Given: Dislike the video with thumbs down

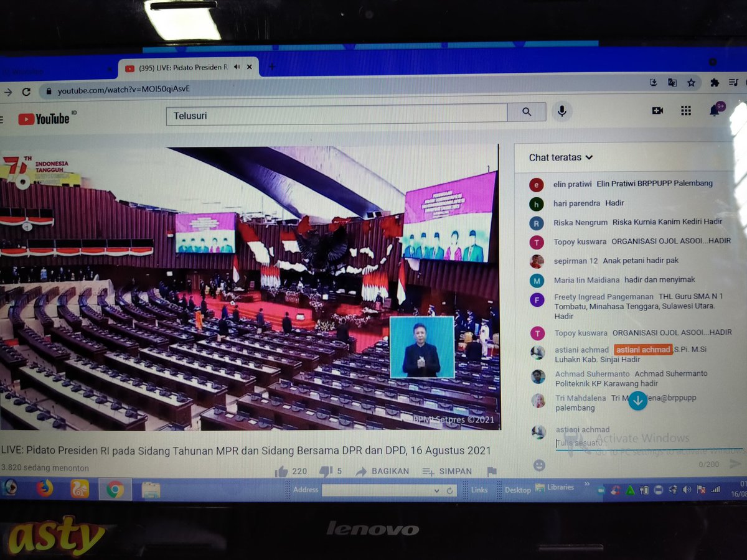Looking at the screenshot, I should point(326,472).
